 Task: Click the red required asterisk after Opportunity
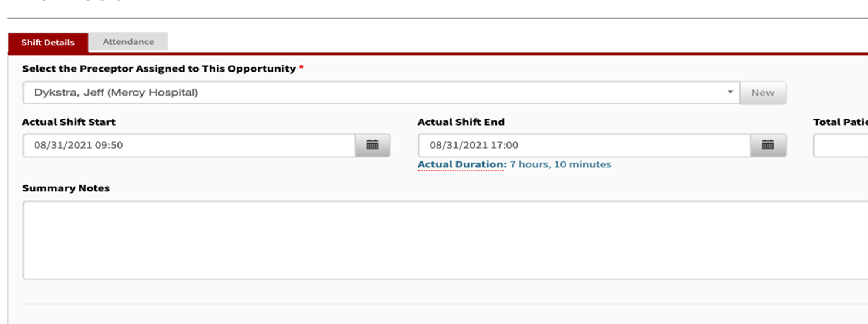tap(302, 69)
